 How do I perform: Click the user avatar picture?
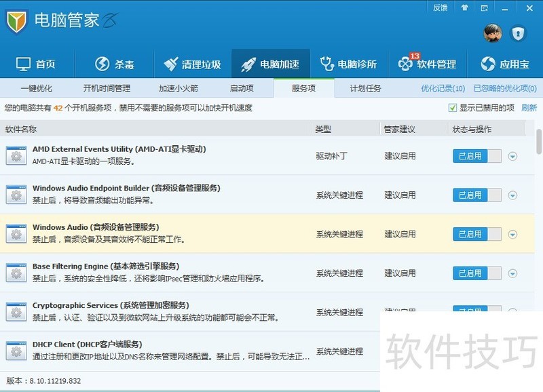[493, 33]
